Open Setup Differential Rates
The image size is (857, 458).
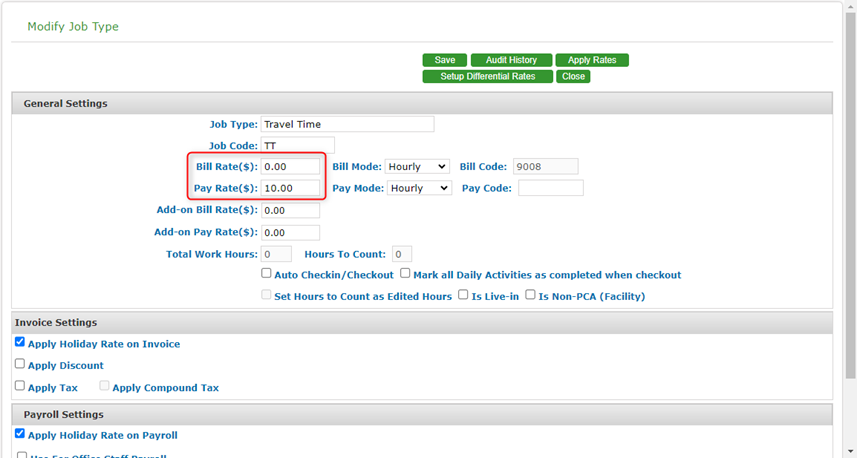point(487,77)
